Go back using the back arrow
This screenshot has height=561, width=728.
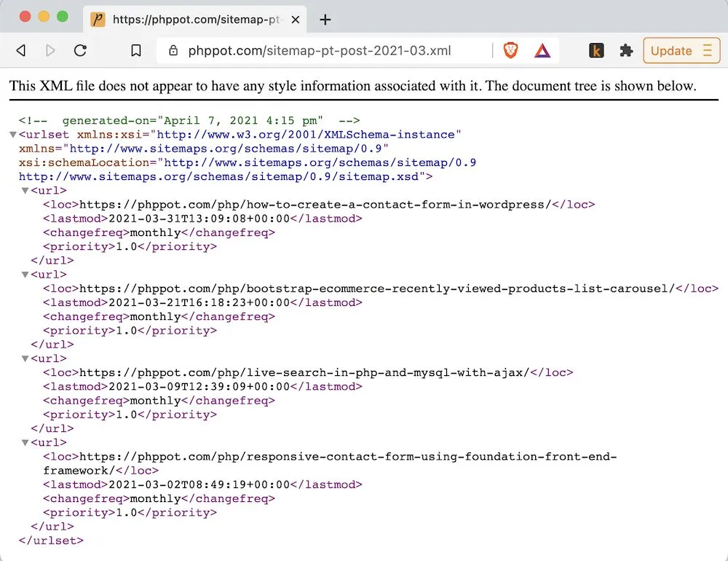click(21, 50)
